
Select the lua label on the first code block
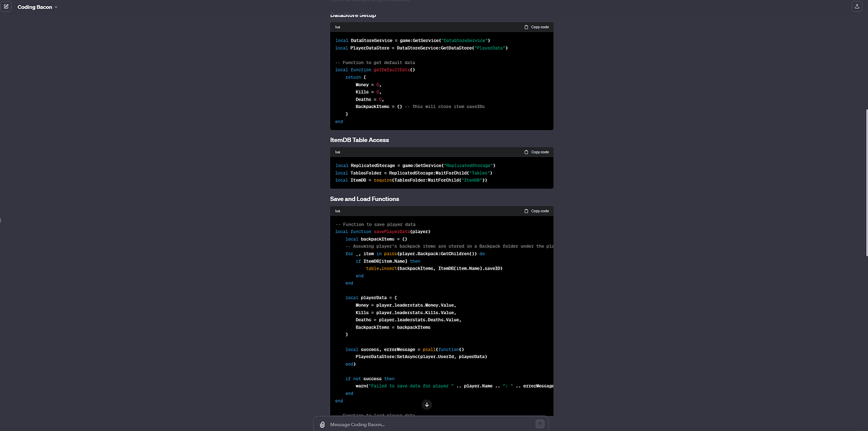337,27
